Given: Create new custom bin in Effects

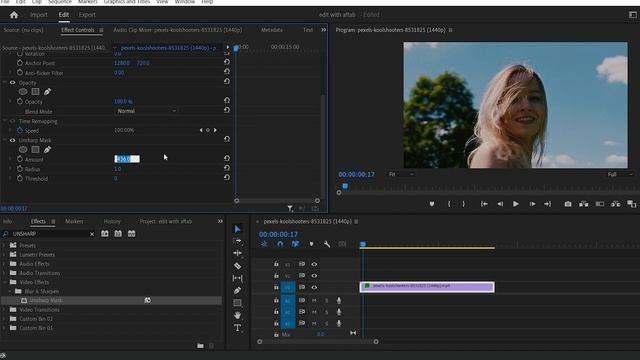Looking at the screenshot, I should pyautogui.click(x=200, y=346).
